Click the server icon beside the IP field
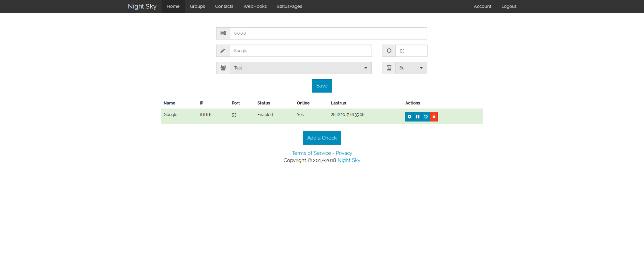 223,33
